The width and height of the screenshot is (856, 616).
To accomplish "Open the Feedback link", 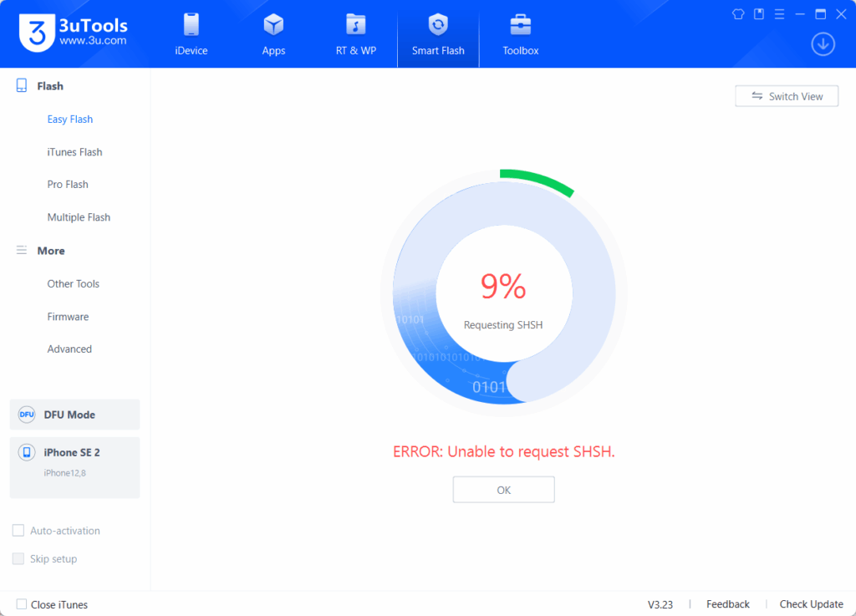I will point(728,604).
